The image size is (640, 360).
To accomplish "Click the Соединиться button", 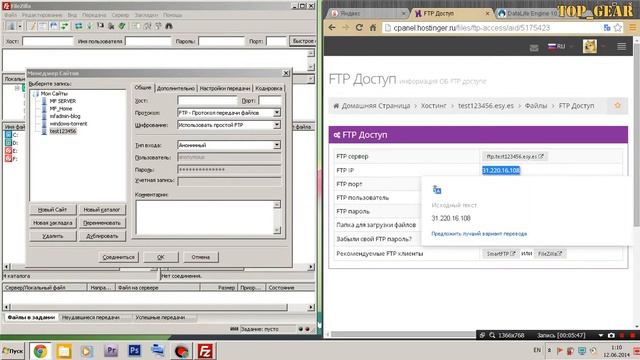I will [118, 257].
